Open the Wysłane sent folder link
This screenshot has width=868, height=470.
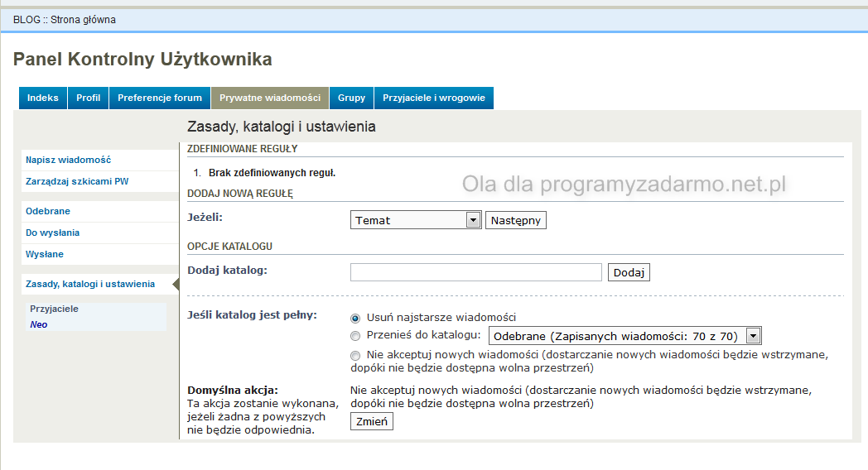45,254
